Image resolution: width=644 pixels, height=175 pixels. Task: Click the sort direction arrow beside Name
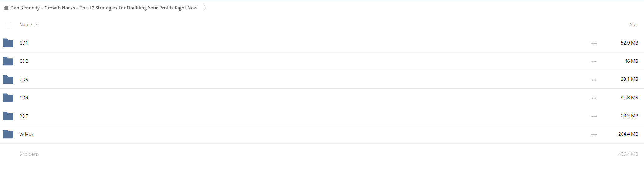[x=37, y=25]
